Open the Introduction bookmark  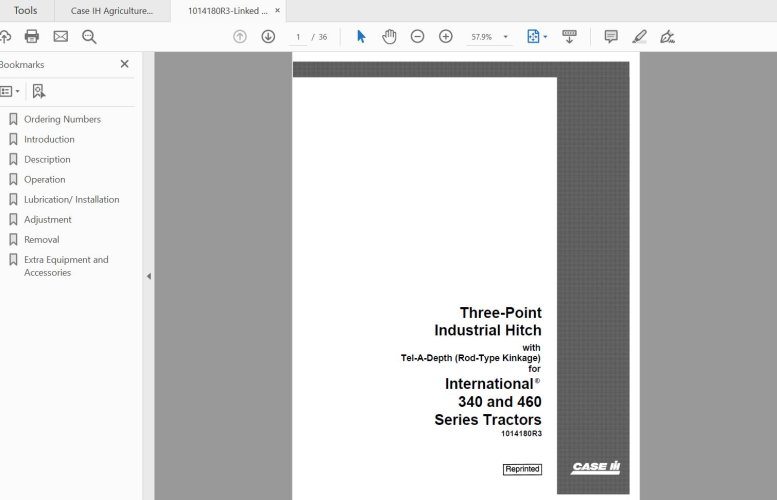tap(49, 139)
